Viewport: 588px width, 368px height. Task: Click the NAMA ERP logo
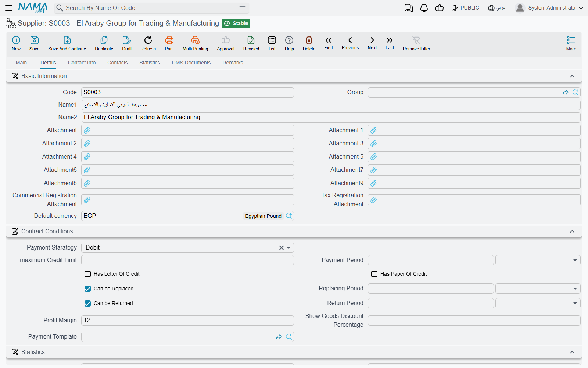click(33, 8)
